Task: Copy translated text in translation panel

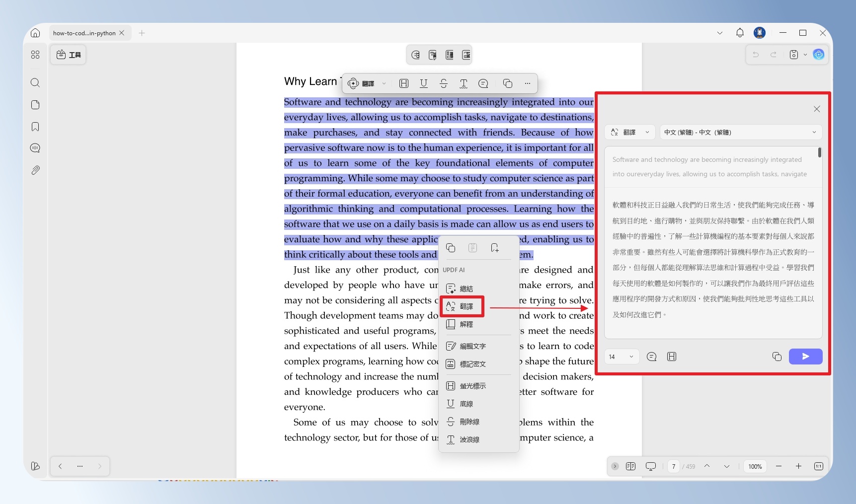Action: (x=777, y=357)
